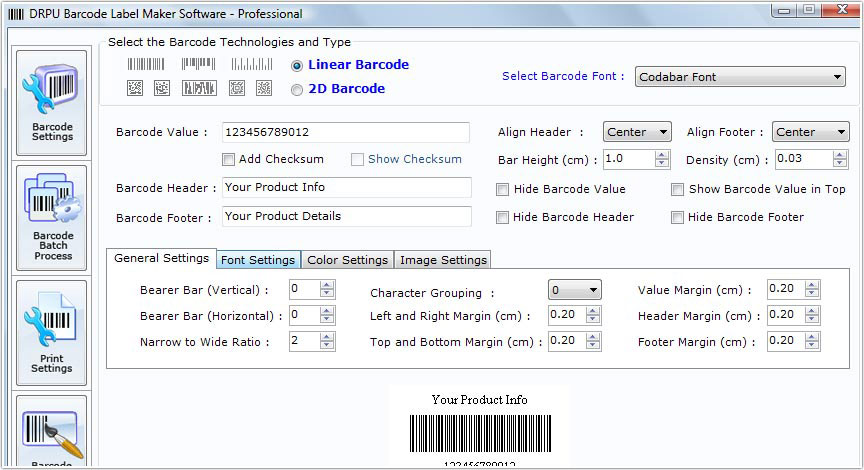The height and width of the screenshot is (470, 864).
Task: Increase Narrow to Wide Ratio
Action: point(327,337)
